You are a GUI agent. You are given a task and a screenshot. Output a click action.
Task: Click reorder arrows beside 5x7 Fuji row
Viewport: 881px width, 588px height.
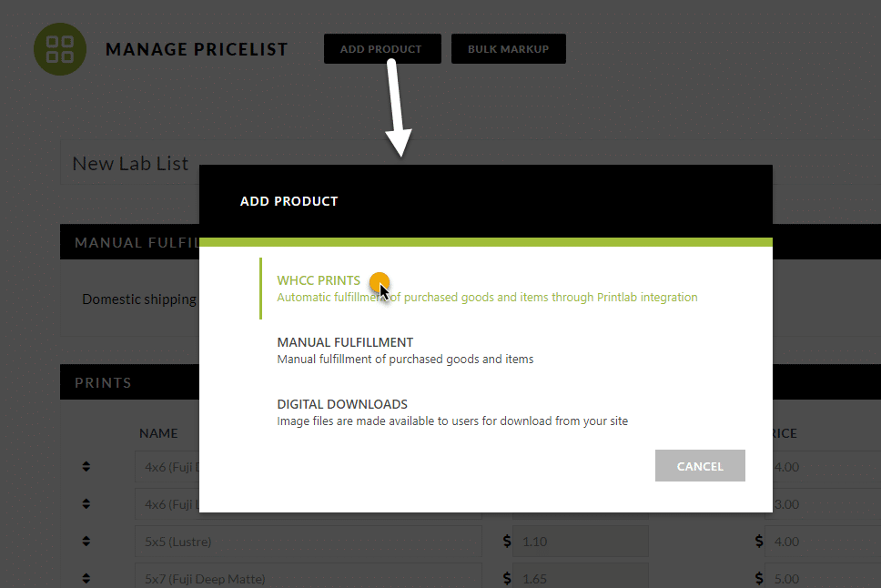point(86,578)
